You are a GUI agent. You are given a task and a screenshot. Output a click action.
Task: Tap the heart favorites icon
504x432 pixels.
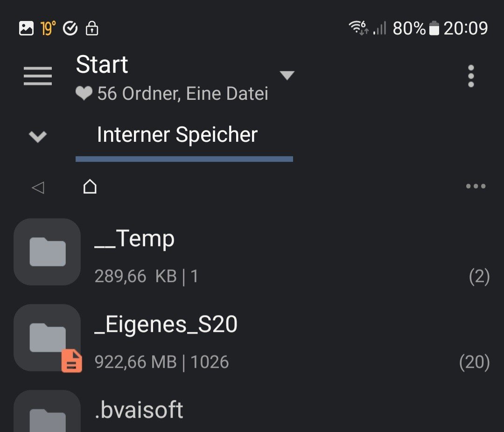point(84,94)
